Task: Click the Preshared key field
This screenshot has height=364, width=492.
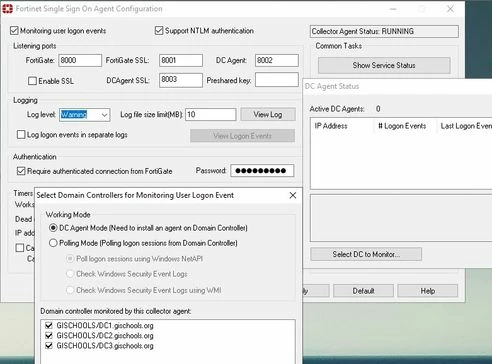Action: coord(277,80)
